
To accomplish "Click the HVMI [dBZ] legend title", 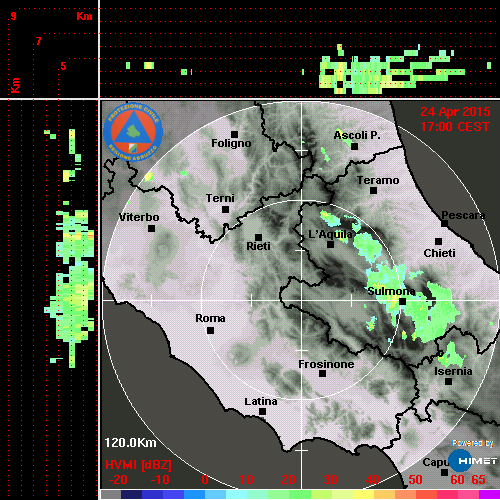I will (138, 465).
